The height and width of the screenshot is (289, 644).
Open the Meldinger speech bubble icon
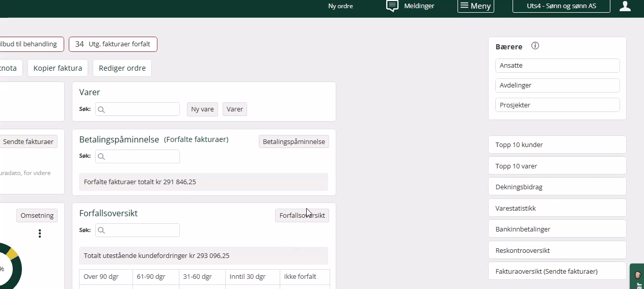(x=392, y=6)
